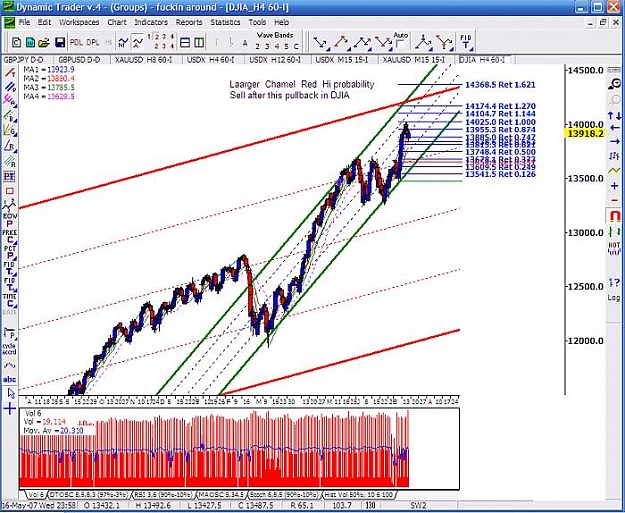
Task: Select the blue crosshair plus tool
Action: click(x=10, y=409)
